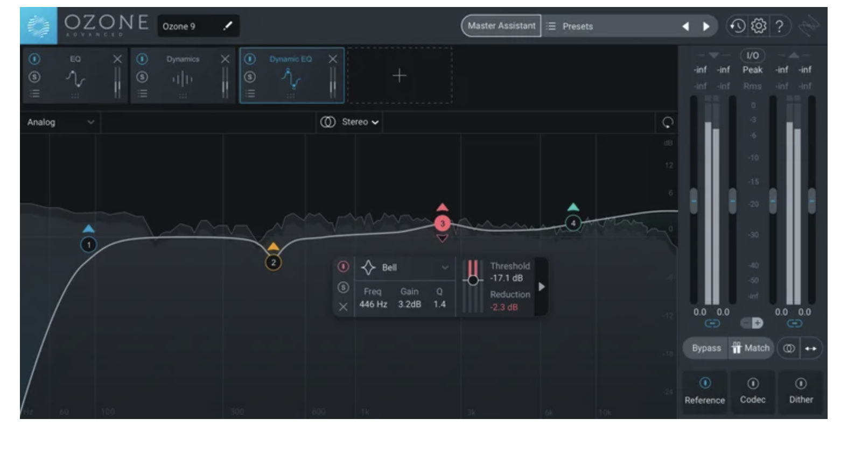
Task: Toggle input gain link icon
Action: coord(712,323)
